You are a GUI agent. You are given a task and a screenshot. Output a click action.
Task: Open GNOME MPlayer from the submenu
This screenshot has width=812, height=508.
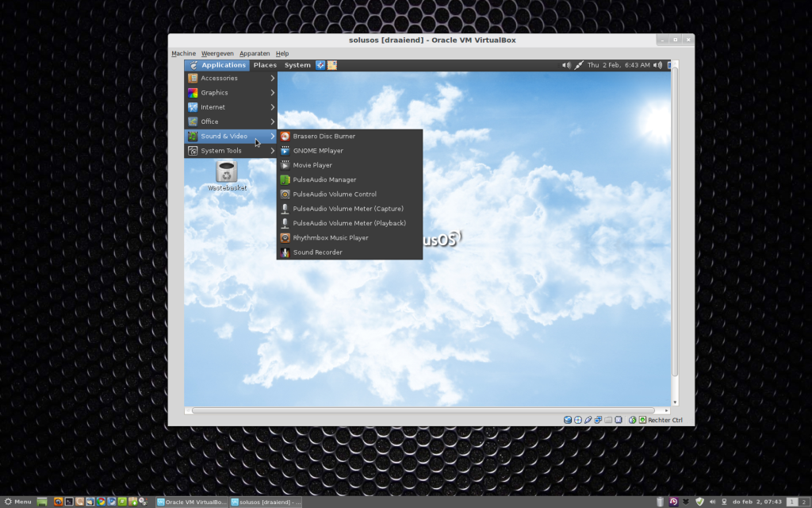pos(350,151)
